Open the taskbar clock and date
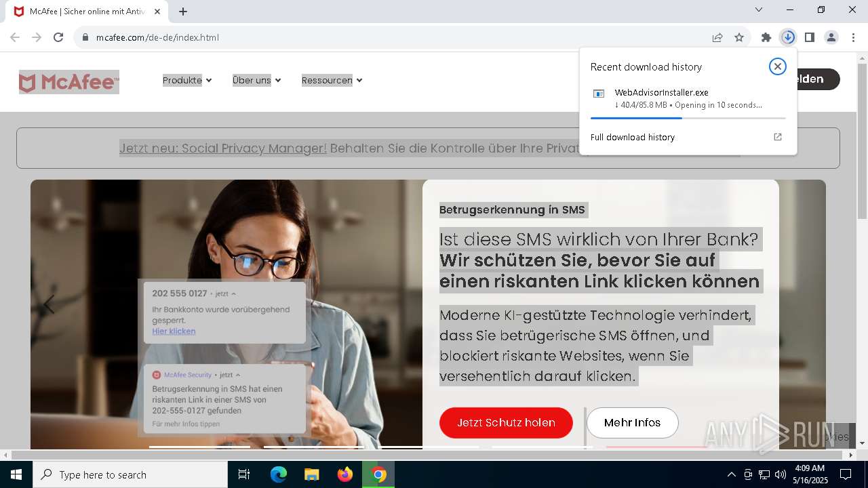The height and width of the screenshot is (488, 868). pyautogui.click(x=810, y=474)
